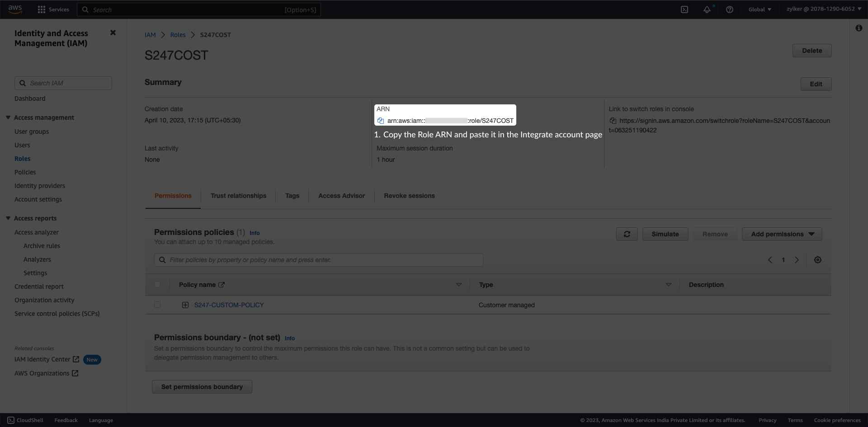The image size is (868, 427).
Task: Sort by Type column arrow
Action: point(668,285)
